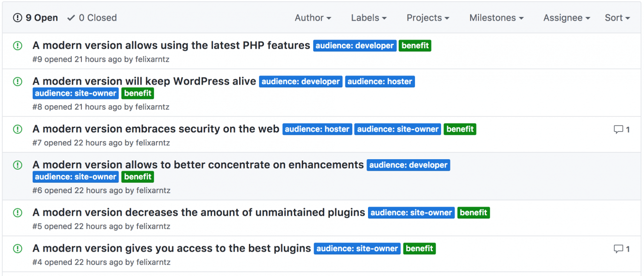Viewport: 644px width, 276px height.
Task: Click open-issue icon for enhancements issue #6
Action: click(x=17, y=165)
